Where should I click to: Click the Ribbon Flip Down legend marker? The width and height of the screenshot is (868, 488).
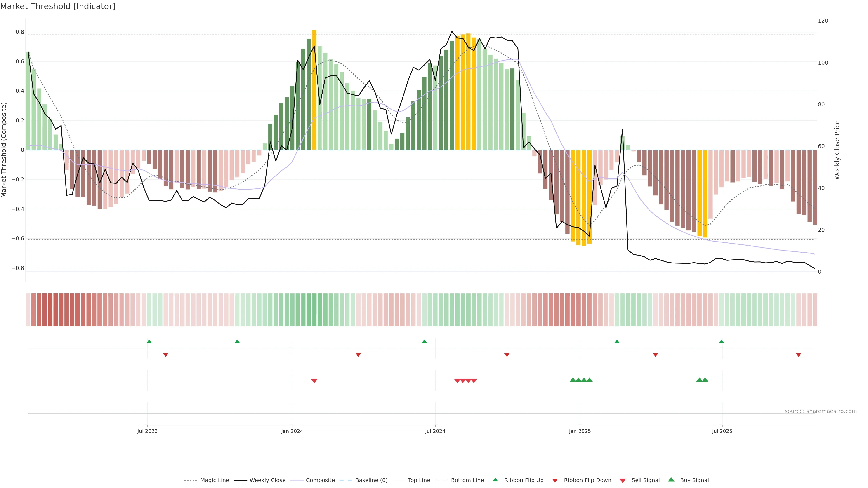555,481
